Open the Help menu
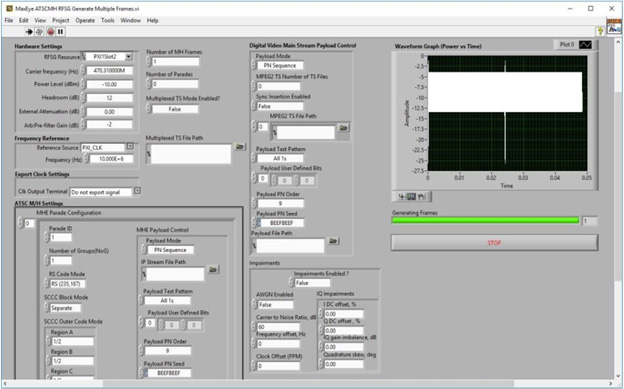Viewport: 624px width, 389px height. pos(152,20)
